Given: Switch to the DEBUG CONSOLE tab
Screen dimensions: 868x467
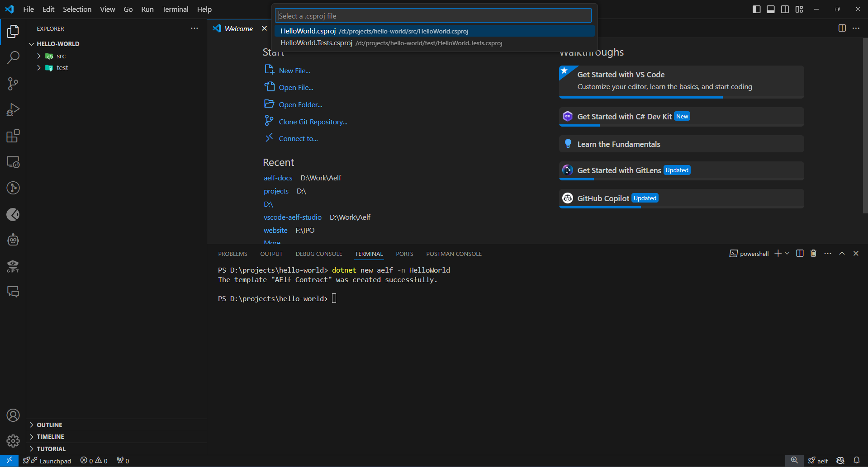Looking at the screenshot, I should tap(319, 254).
